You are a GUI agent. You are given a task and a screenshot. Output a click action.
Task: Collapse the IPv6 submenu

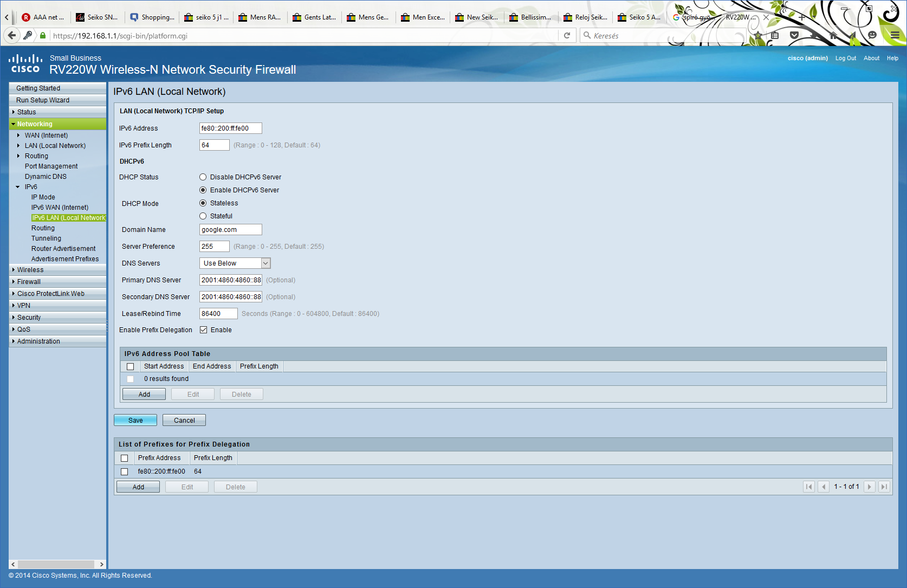[x=18, y=187]
